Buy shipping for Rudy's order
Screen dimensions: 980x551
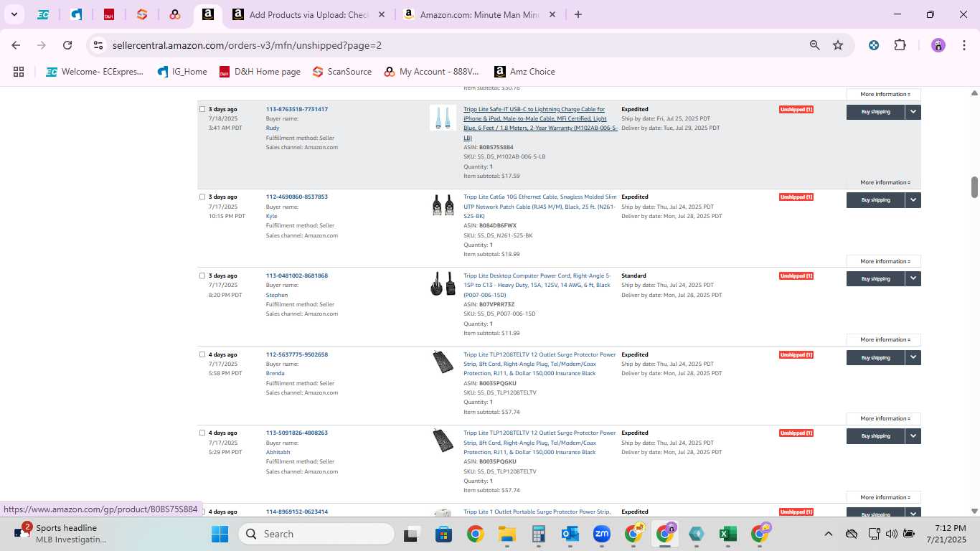875,112
